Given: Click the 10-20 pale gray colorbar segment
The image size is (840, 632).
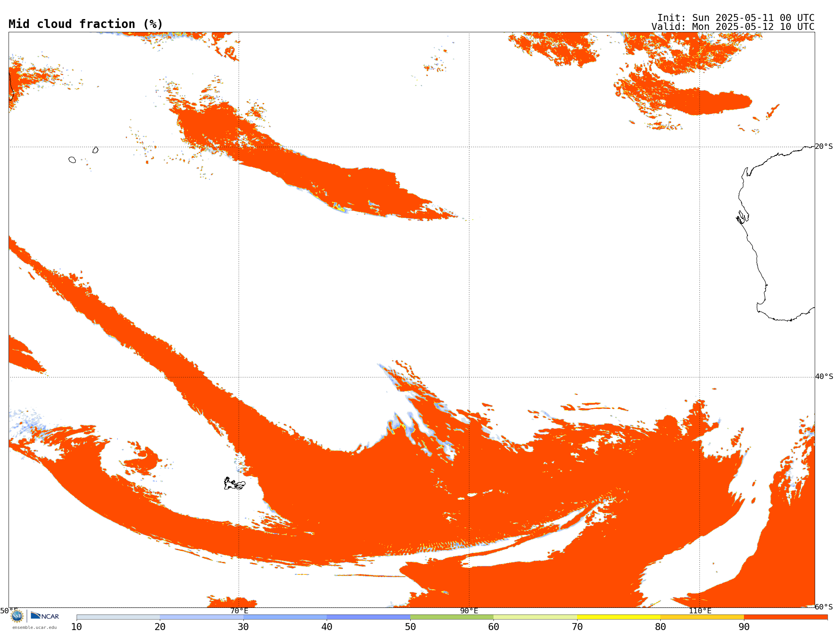Looking at the screenshot, I should 118,617.
